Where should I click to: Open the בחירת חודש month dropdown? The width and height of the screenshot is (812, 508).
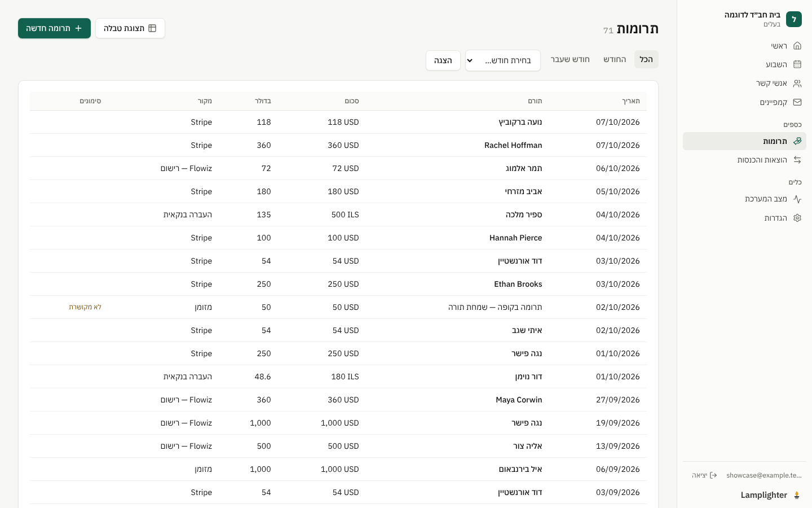point(503,60)
